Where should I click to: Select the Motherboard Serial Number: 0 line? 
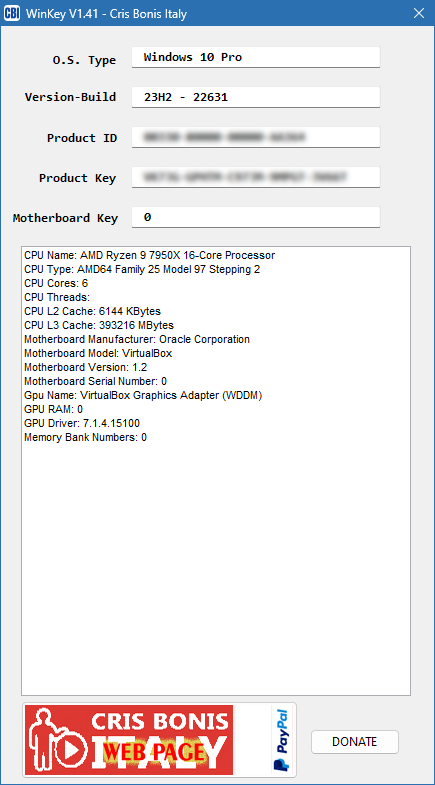click(x=96, y=381)
